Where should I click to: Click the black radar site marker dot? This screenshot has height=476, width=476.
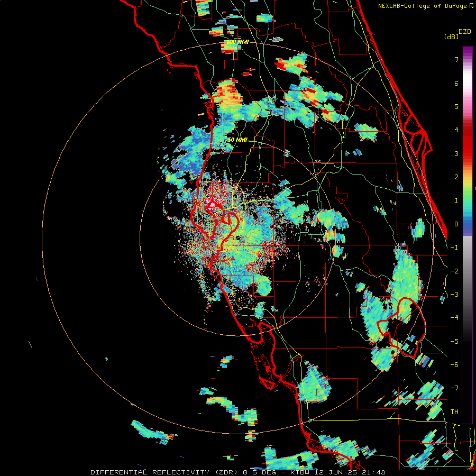[x=237, y=238]
